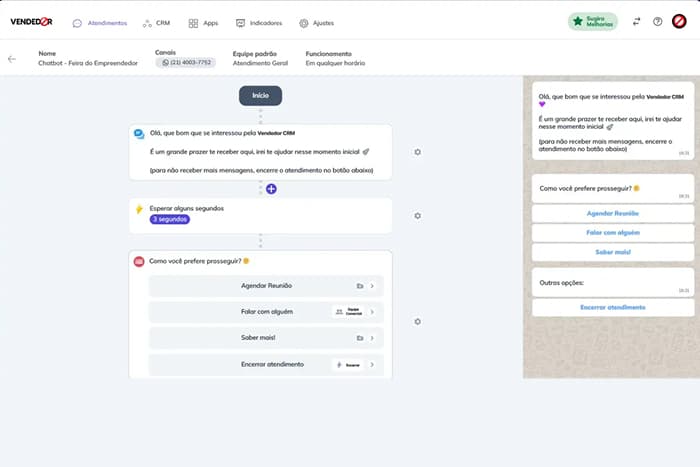Click the Vendedor logo
Viewport: 700px width, 467px height.
click(x=31, y=21)
